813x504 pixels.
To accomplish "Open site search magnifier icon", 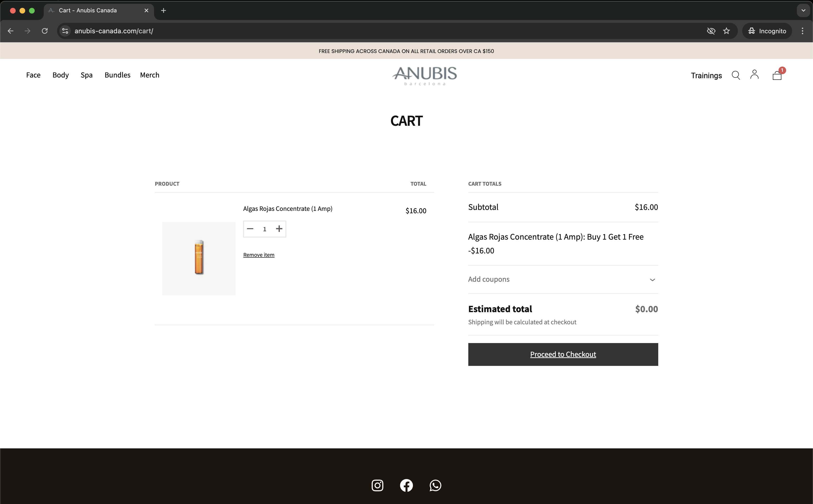I will click(x=736, y=75).
